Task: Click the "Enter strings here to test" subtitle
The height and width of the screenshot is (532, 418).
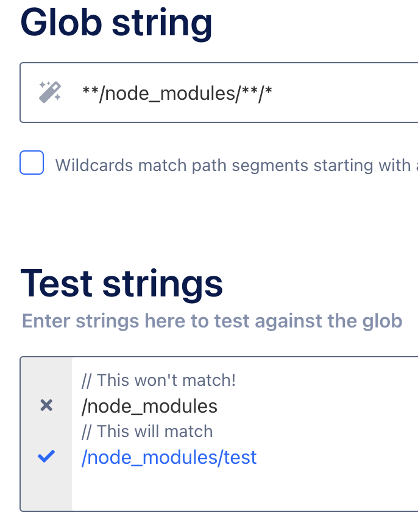Action: [x=212, y=321]
